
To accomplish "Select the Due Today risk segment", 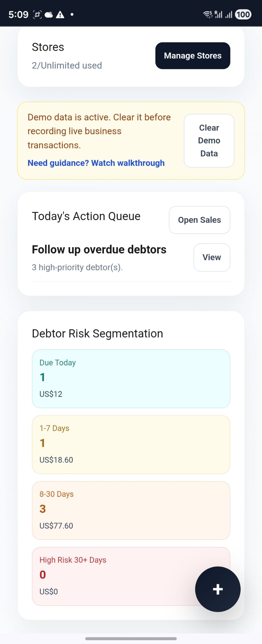I will coord(131,379).
